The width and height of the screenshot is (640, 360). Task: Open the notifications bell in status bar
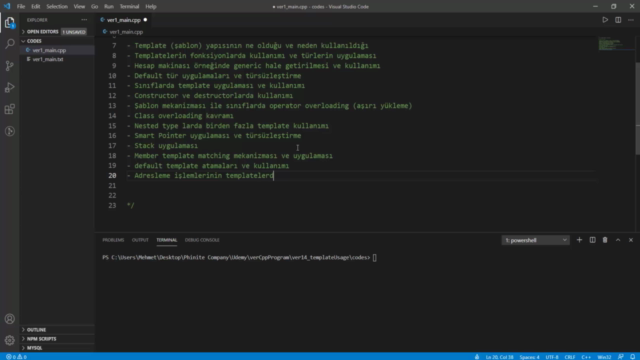(632, 357)
